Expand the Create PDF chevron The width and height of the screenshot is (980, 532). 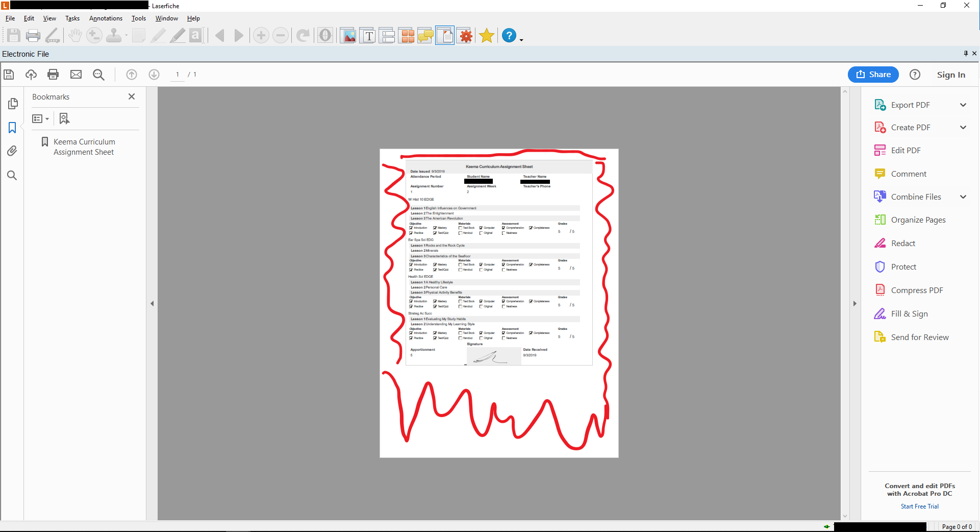tap(963, 128)
